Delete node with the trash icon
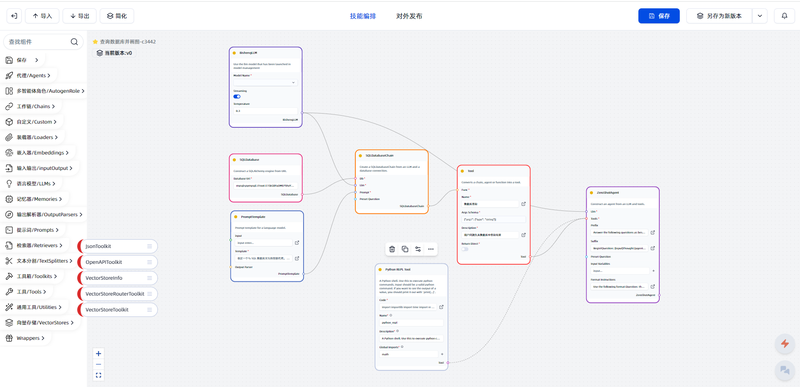 (392, 249)
